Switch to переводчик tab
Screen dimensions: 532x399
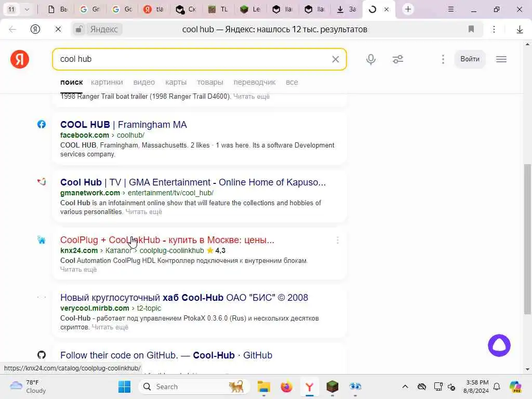pyautogui.click(x=255, y=82)
